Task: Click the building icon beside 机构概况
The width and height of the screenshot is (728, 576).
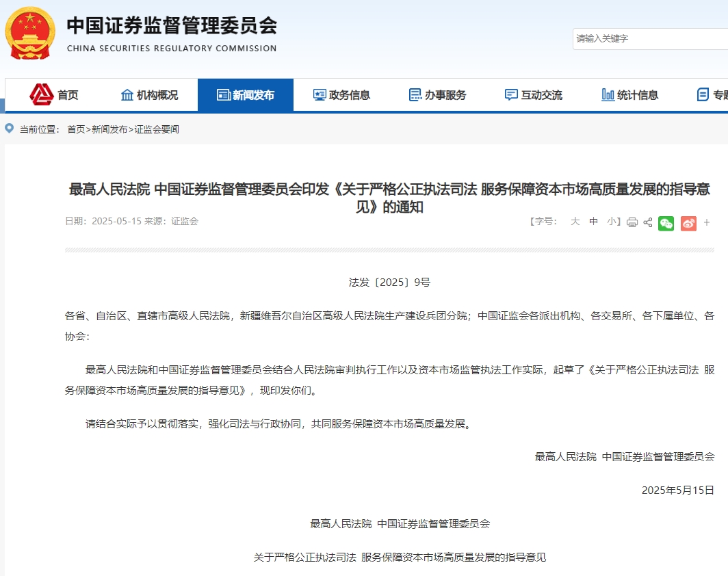Action: pos(127,94)
